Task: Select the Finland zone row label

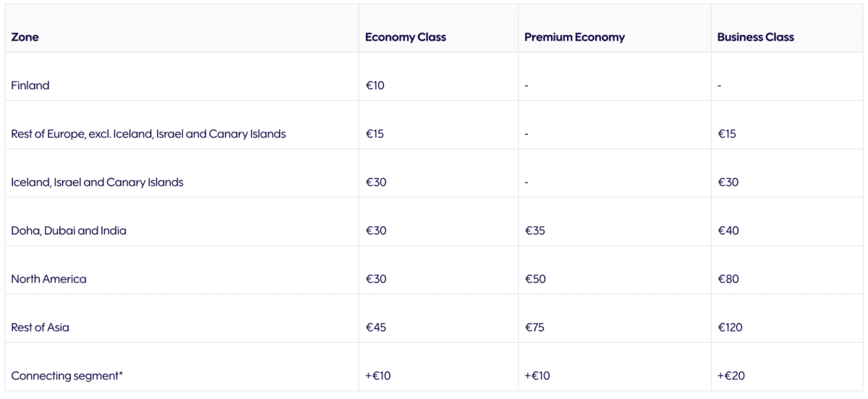Action: tap(30, 85)
